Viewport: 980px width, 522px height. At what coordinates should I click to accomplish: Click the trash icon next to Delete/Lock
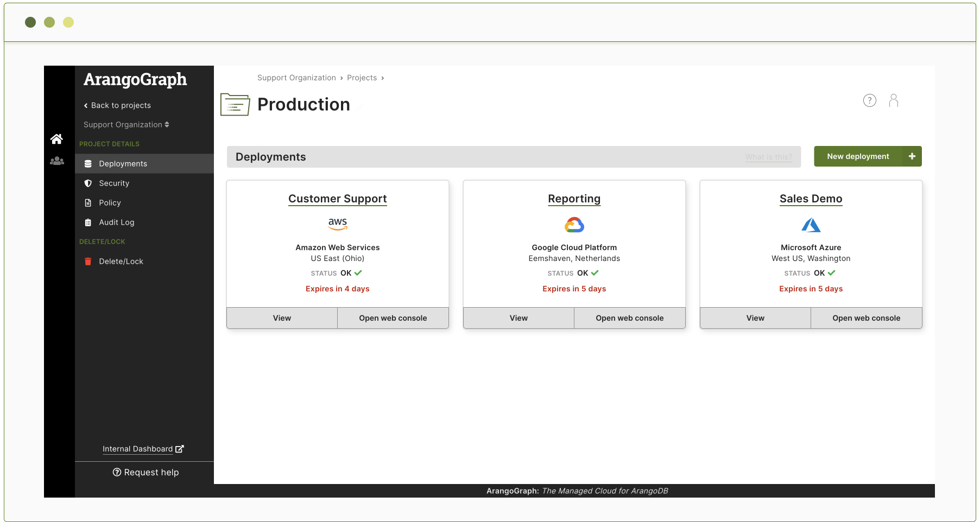pos(88,261)
